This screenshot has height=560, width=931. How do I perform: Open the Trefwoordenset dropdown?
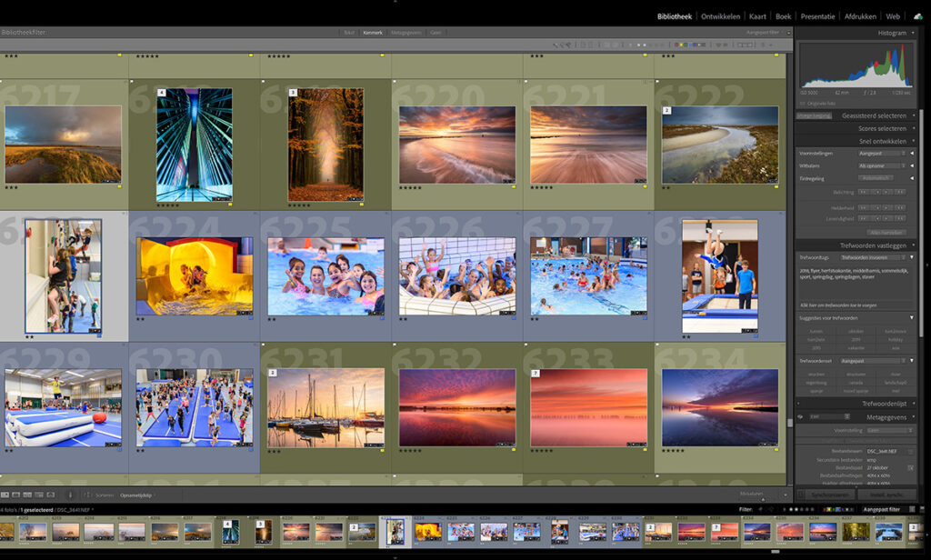[x=873, y=361]
